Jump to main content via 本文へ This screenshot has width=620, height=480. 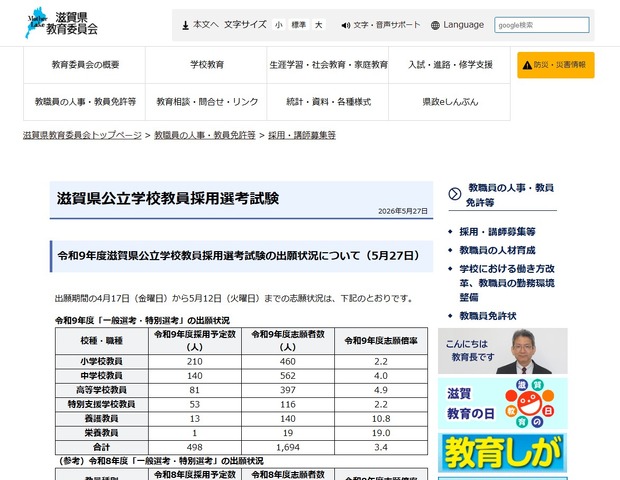pos(200,25)
